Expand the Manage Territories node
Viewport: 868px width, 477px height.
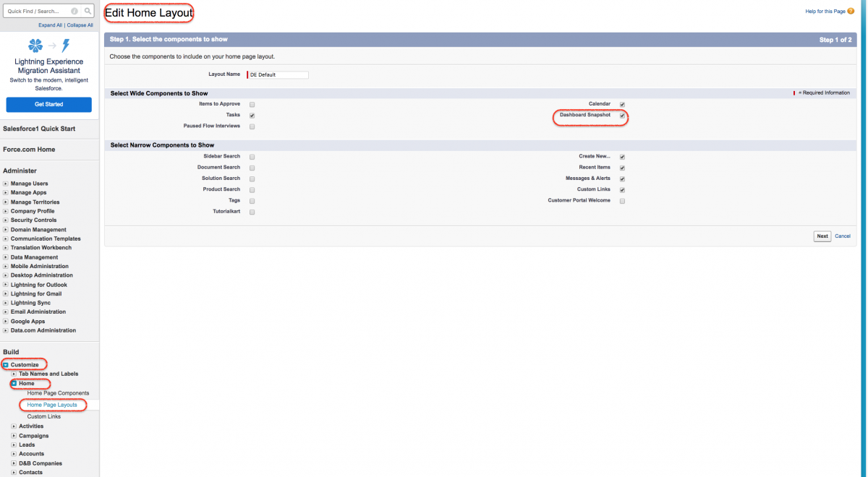click(6, 202)
